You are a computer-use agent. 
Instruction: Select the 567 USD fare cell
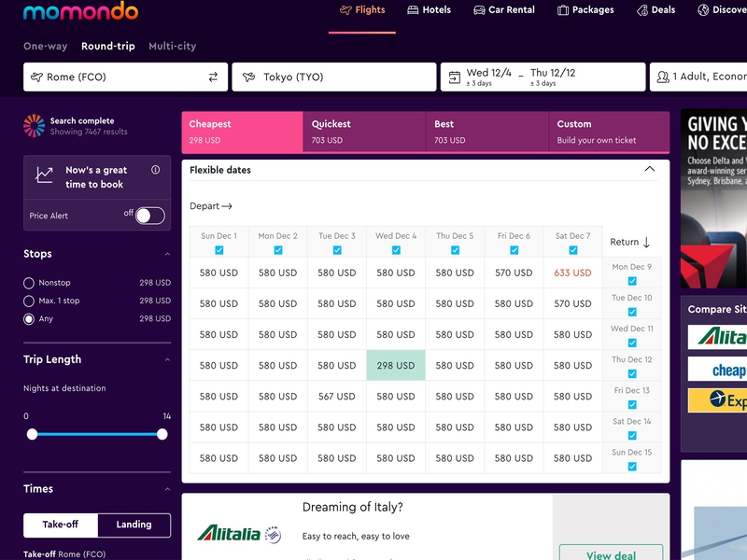tap(337, 396)
